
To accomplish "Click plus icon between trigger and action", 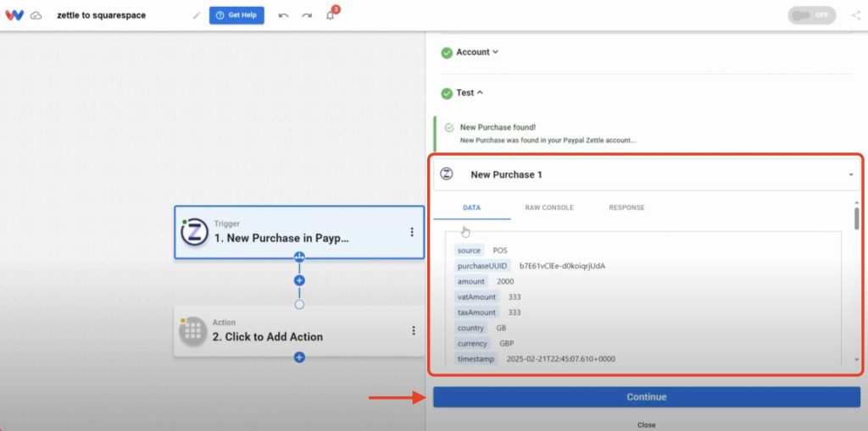I will pyautogui.click(x=299, y=280).
